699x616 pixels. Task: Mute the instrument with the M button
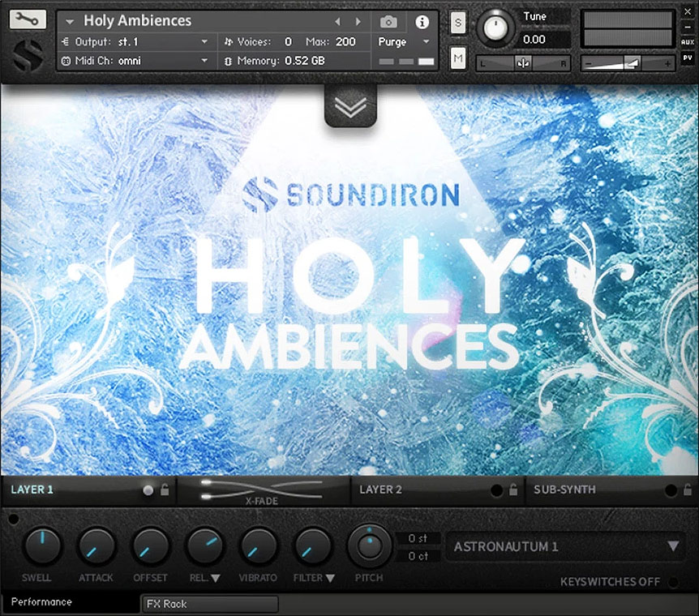tap(458, 58)
